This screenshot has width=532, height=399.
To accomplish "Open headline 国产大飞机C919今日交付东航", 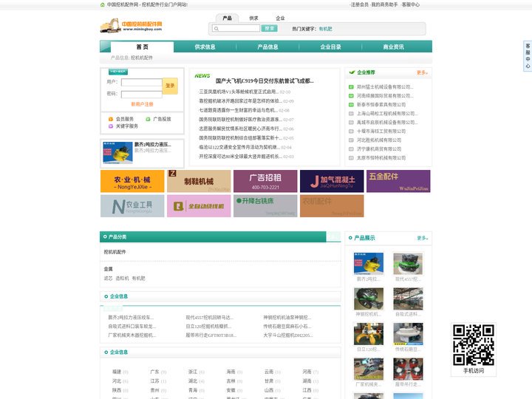I will [x=265, y=81].
